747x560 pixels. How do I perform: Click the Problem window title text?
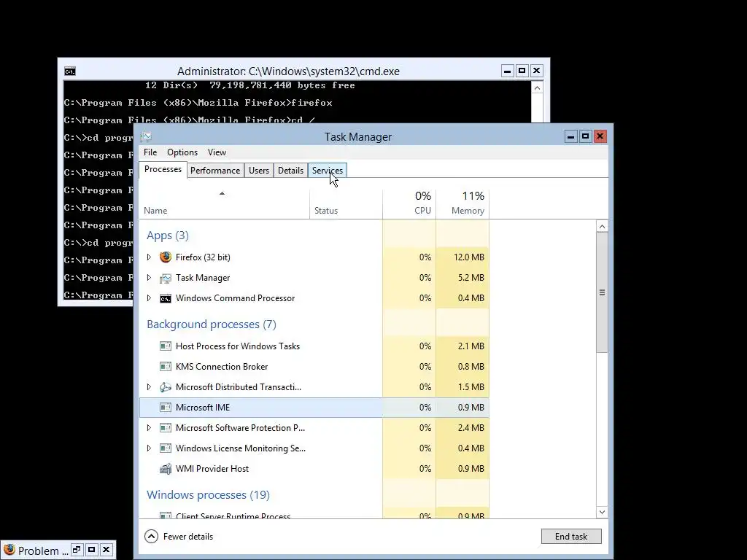coord(43,551)
